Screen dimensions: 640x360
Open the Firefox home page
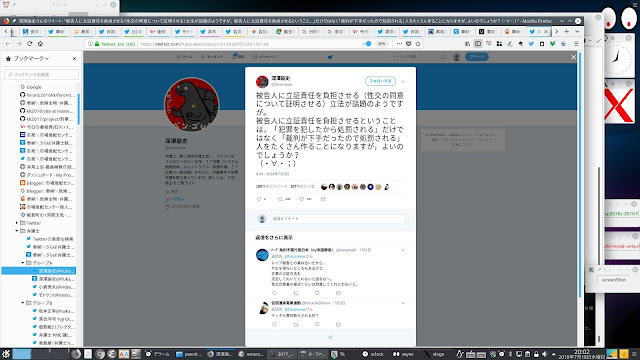(40, 44)
